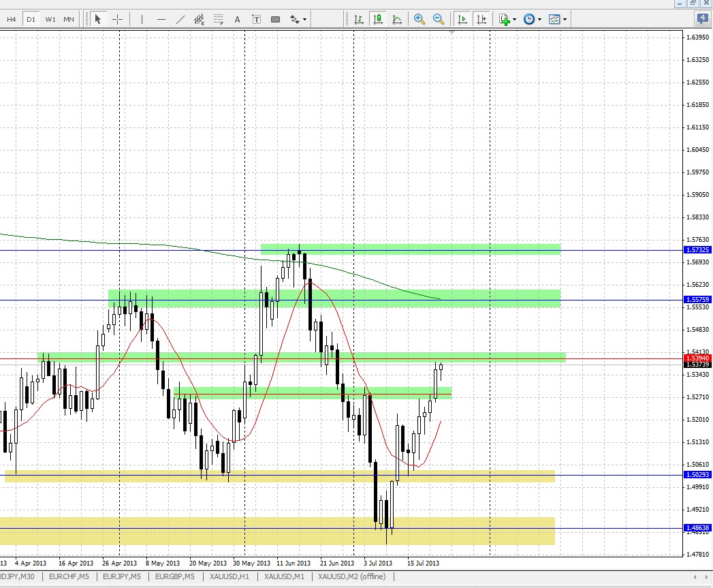Click the 1.50293 price level label
This screenshot has height=588, width=713.
697,475
